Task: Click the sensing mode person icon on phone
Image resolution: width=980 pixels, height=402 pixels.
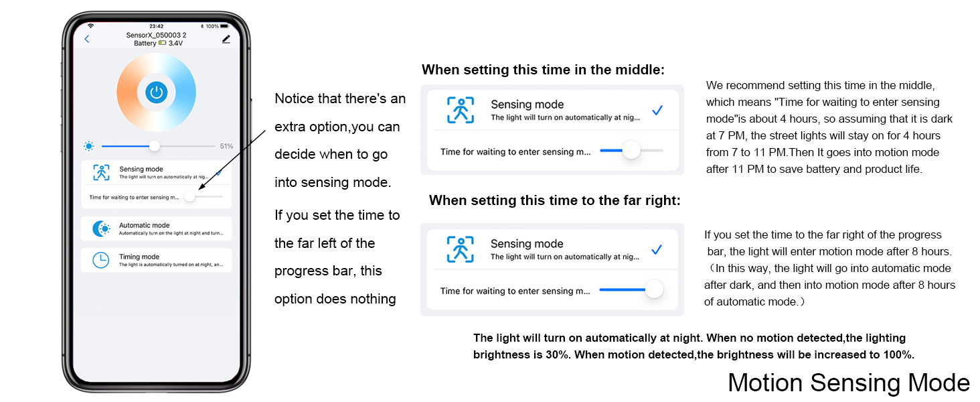Action: pyautogui.click(x=102, y=172)
